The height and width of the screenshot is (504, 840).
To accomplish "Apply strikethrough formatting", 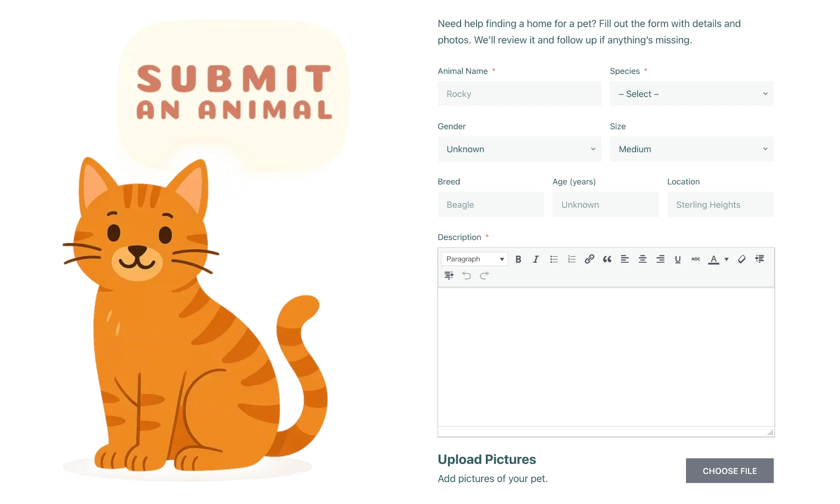I will 695,259.
